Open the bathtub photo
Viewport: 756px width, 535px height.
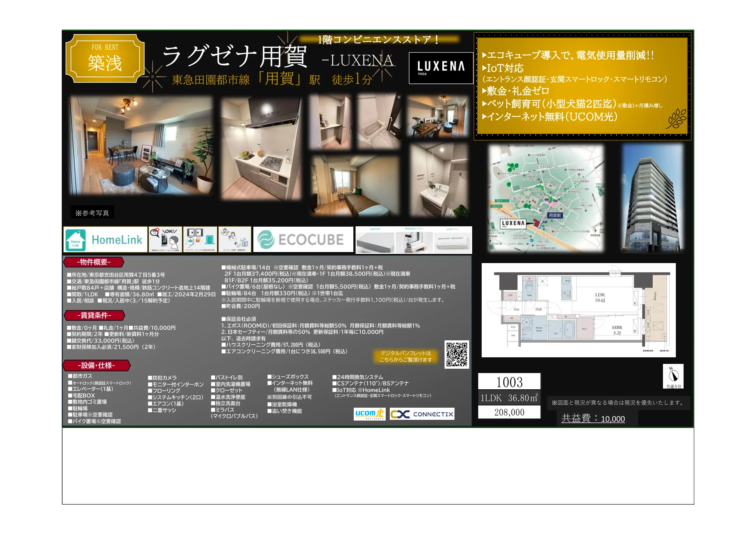378,121
